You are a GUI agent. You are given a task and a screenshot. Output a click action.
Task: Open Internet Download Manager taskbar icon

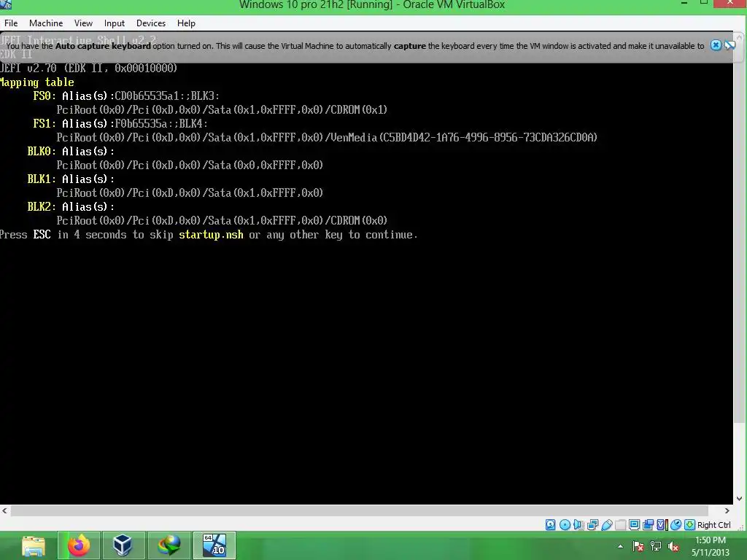pyautogui.click(x=169, y=545)
